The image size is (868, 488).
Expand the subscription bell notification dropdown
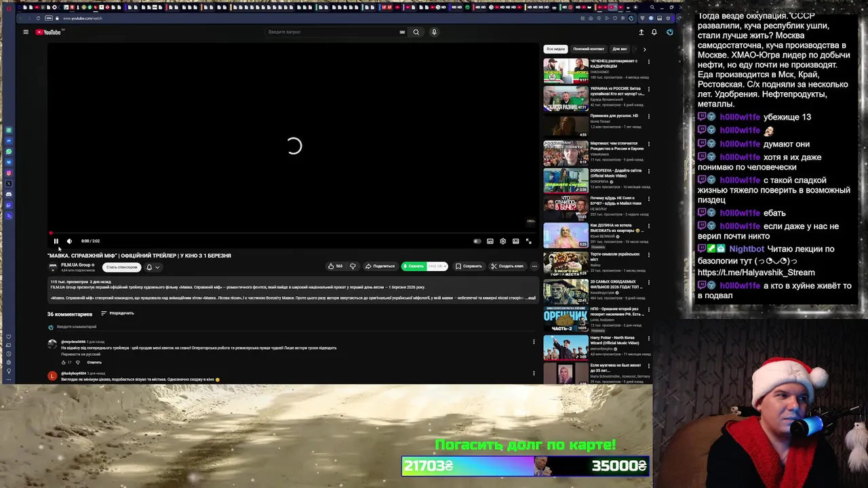(x=153, y=267)
